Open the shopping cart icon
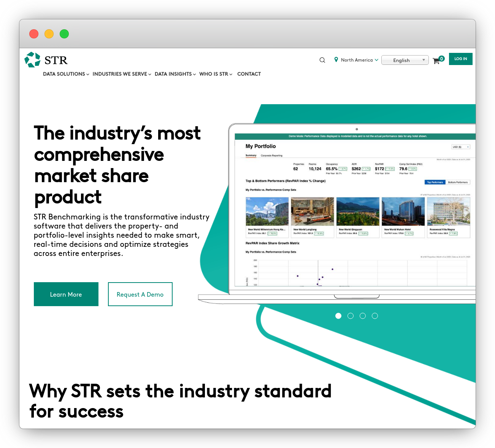This screenshot has height=448, width=495. [x=436, y=61]
